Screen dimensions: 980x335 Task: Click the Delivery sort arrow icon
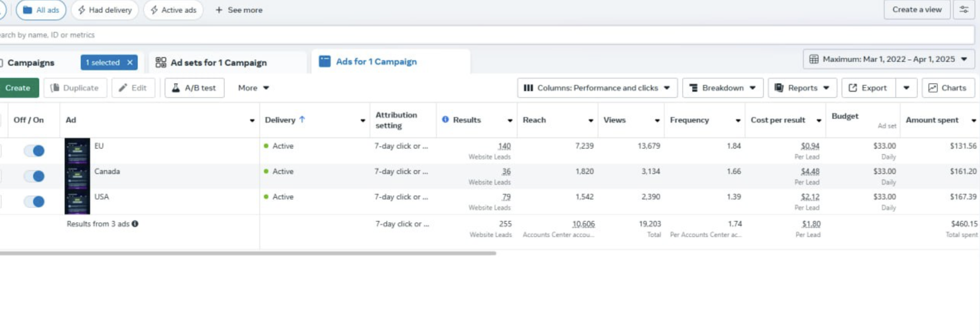point(302,119)
